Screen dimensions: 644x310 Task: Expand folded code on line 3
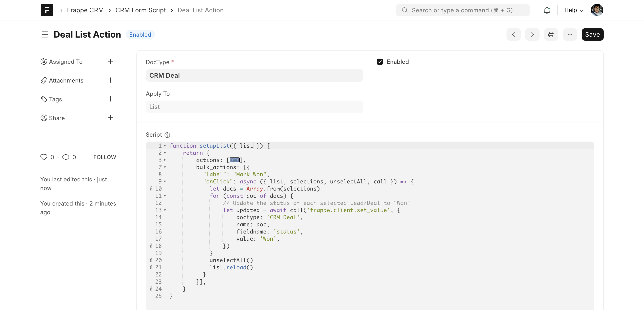point(165,160)
